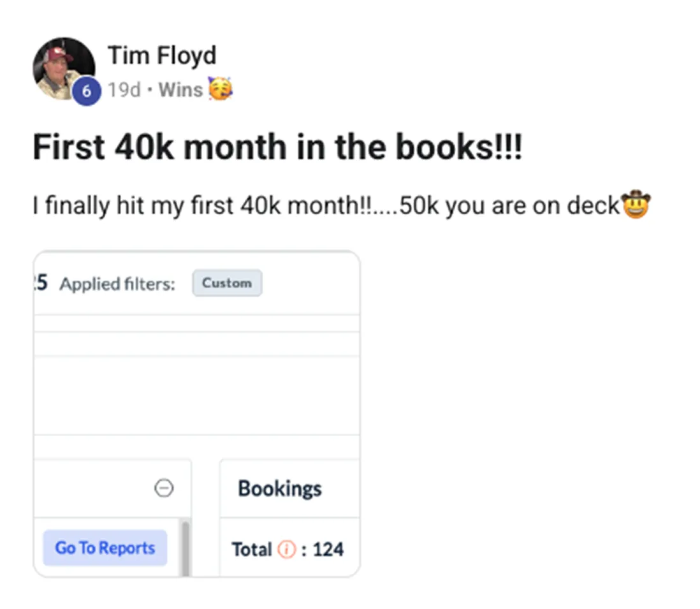The image size is (700, 609).
Task: Open the post title First 40k month
Action: click(x=277, y=147)
